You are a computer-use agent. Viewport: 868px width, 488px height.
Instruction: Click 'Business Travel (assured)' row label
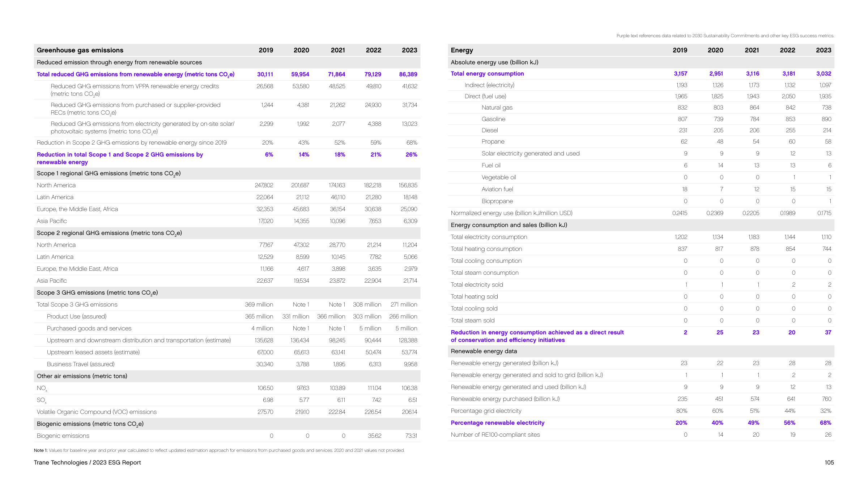pyautogui.click(x=81, y=364)
